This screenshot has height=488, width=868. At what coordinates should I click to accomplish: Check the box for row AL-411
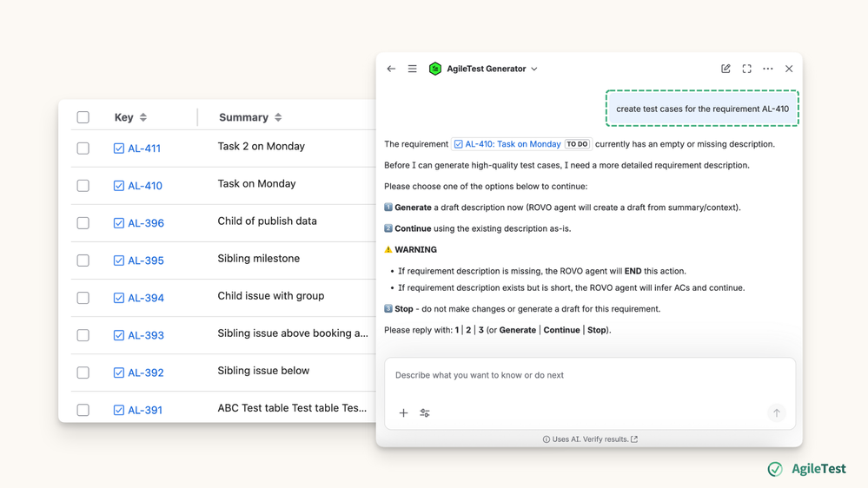pos(83,148)
